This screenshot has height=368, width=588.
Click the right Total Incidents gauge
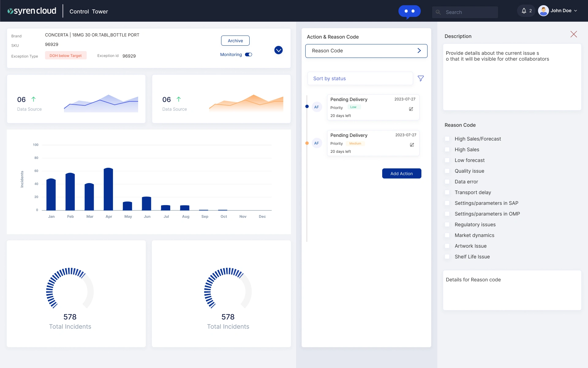228,288
